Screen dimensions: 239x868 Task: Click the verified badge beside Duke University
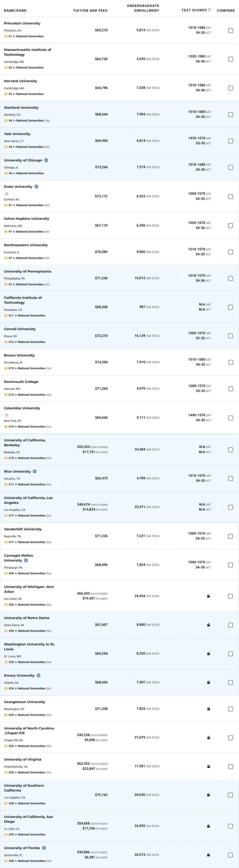point(37,187)
